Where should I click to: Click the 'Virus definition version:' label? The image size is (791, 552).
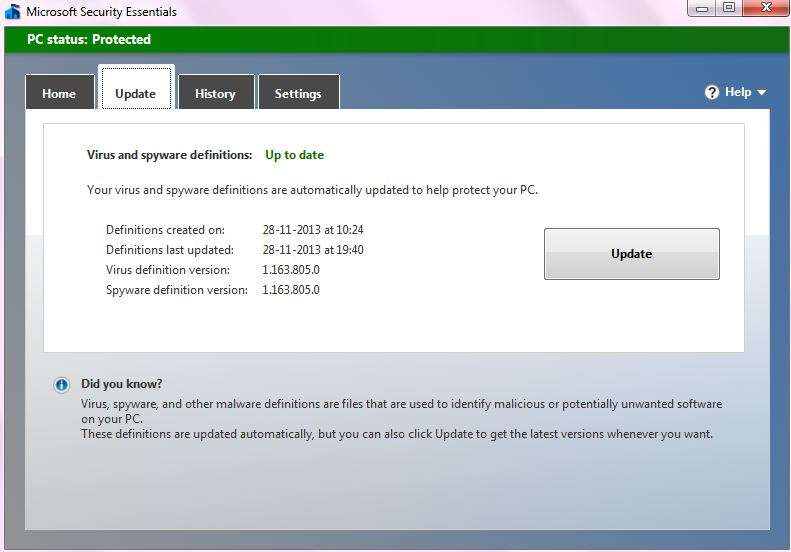click(x=168, y=270)
